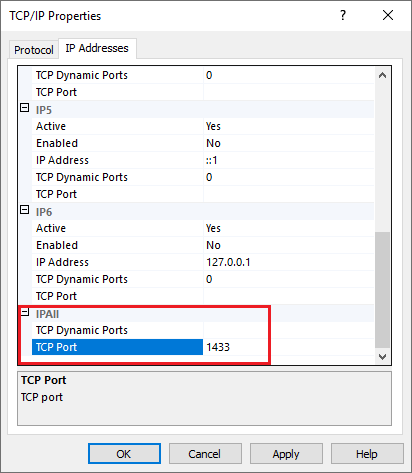This screenshot has width=412, height=473.
Task: Edit IPAll TCP Port value 1433
Action: point(288,347)
